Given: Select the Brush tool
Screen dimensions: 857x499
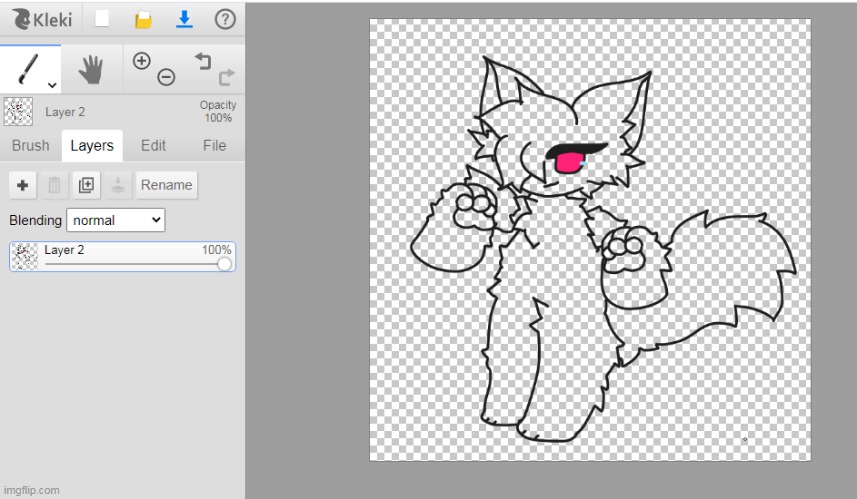Looking at the screenshot, I should tap(28, 69).
